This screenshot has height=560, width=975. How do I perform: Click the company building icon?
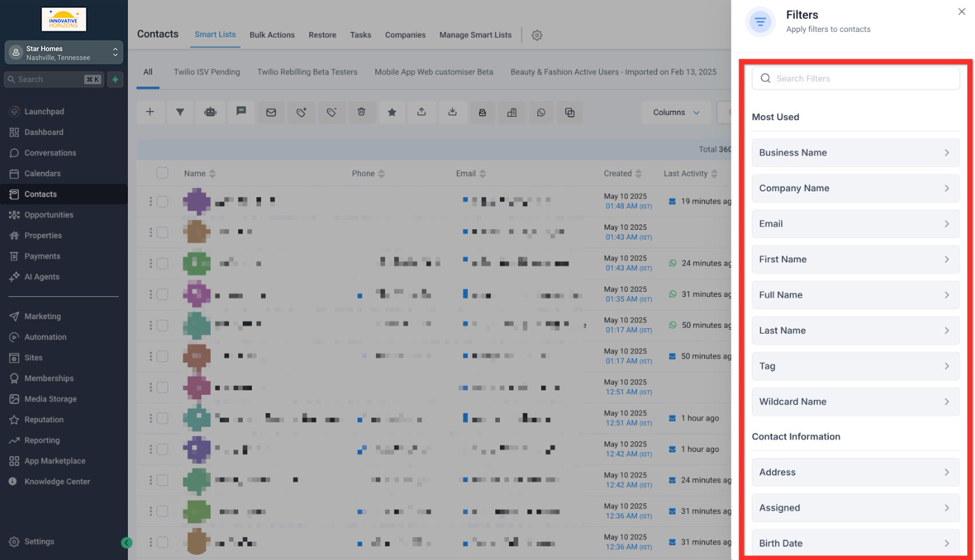[512, 112]
